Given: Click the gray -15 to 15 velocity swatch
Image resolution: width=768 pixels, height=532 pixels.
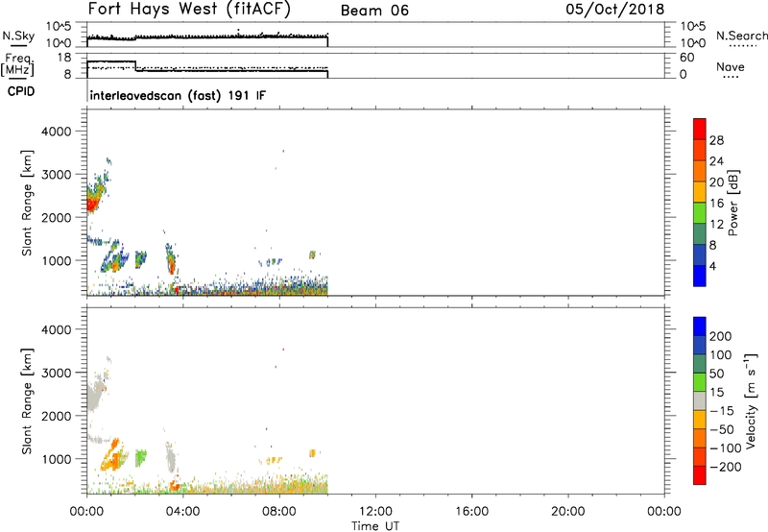Looking at the screenshot, I should click(x=700, y=401).
